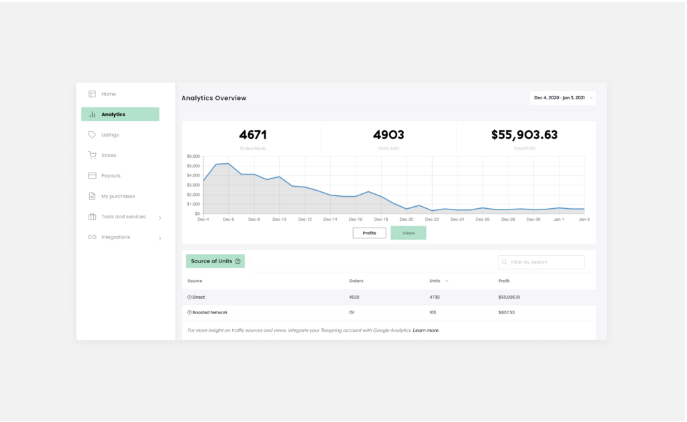Viewport: 687px width, 422px height.
Task: Click the Jan-1 label on the chart axis
Action: (x=559, y=219)
